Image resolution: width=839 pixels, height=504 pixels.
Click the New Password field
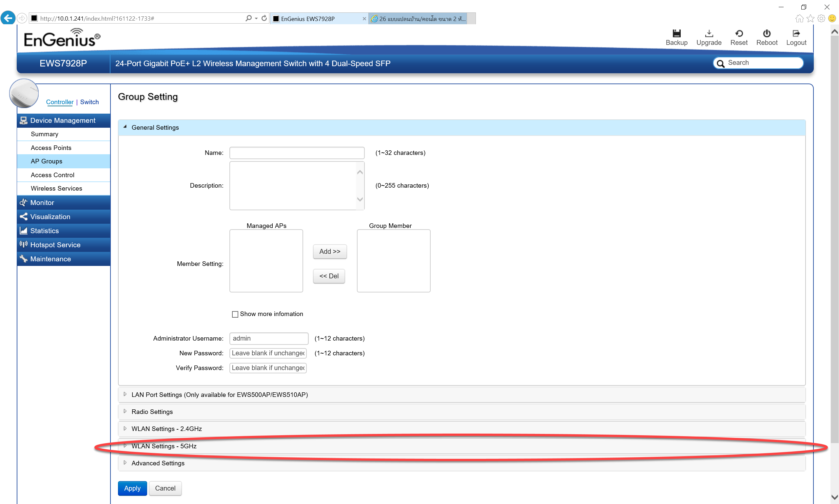268,353
